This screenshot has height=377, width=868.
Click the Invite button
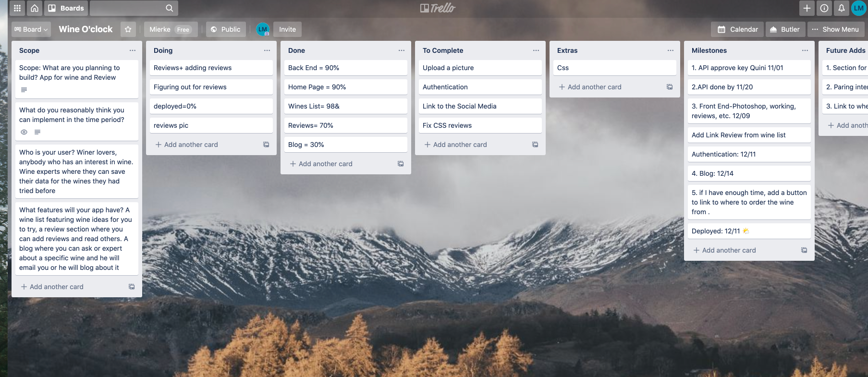coord(288,29)
